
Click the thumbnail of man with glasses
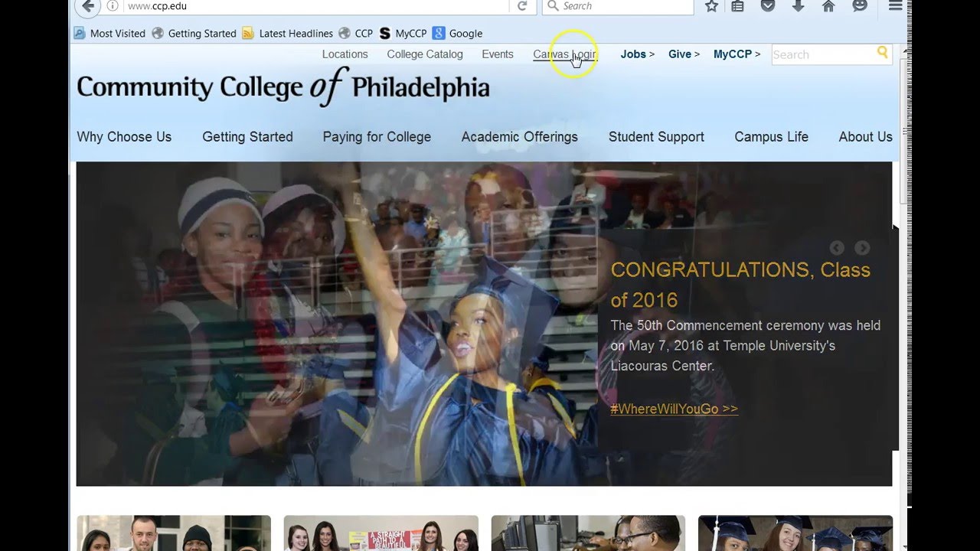(x=588, y=533)
